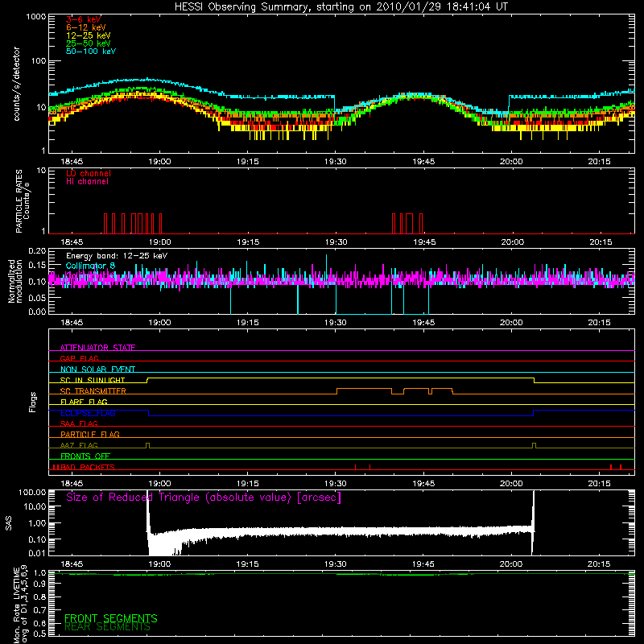
Task: Click the HESSI Observing Summary plot title
Action: tap(341, 6)
